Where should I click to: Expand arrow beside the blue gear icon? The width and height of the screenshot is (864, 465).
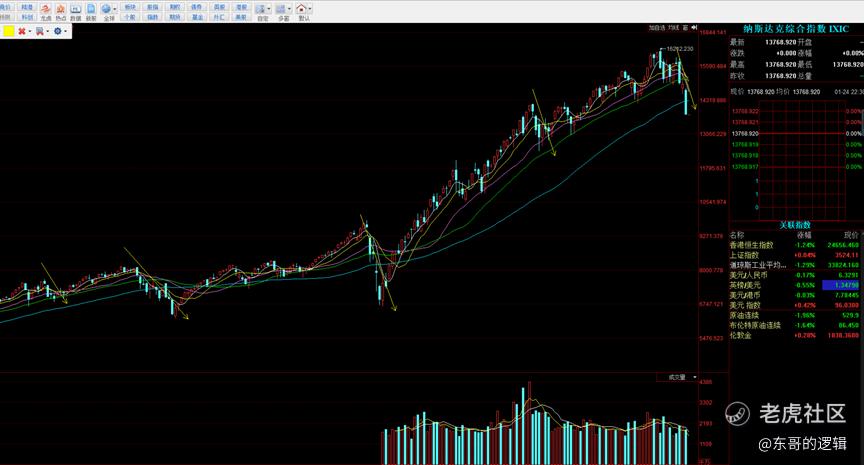(66, 31)
